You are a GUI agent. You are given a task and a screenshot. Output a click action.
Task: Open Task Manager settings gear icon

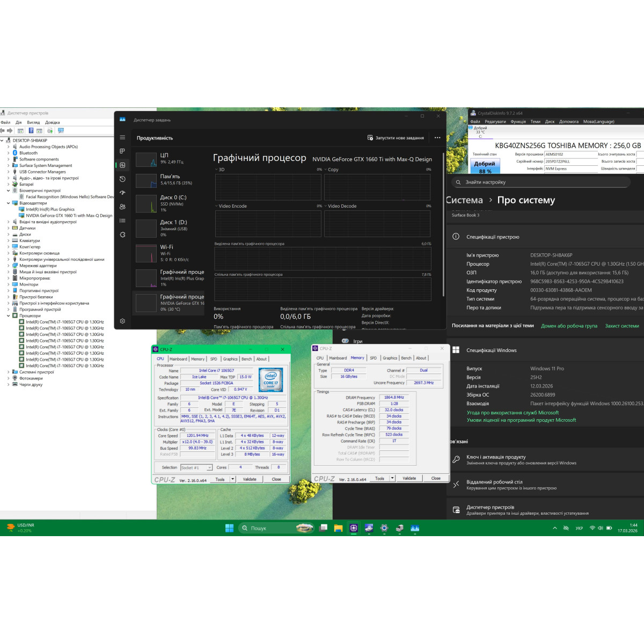click(122, 321)
